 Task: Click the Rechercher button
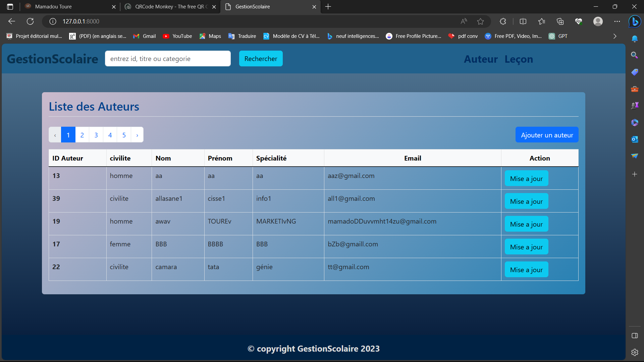[261, 58]
